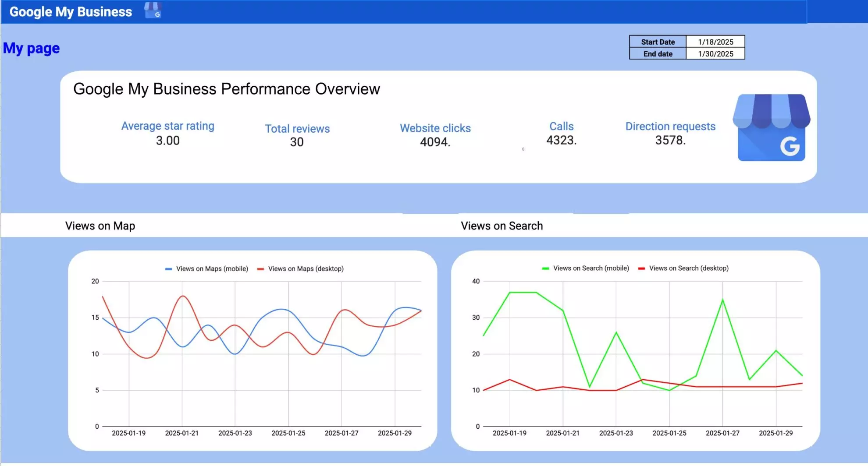This screenshot has height=466, width=868.
Task: Click the 2025-01-21 peak on Maps desktop line
Action: click(x=182, y=296)
